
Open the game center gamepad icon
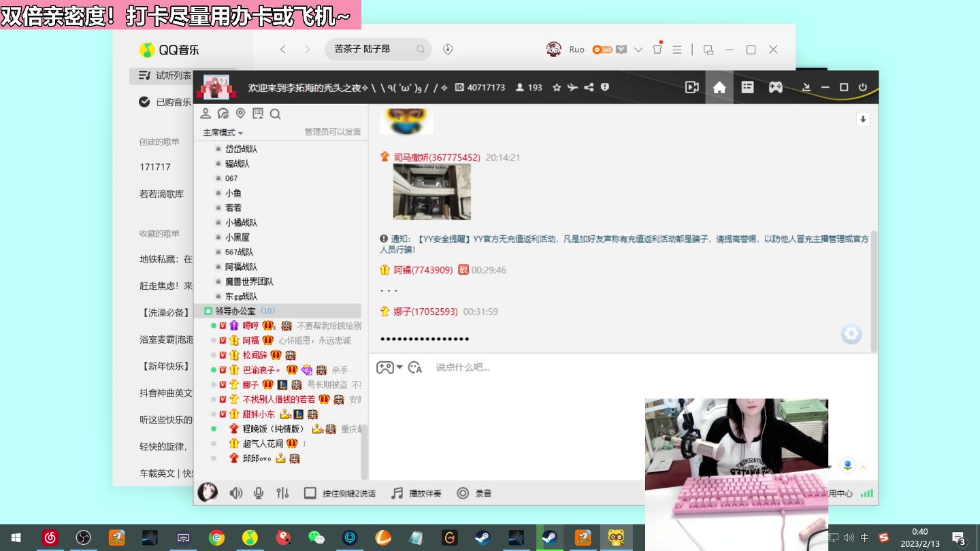775,87
